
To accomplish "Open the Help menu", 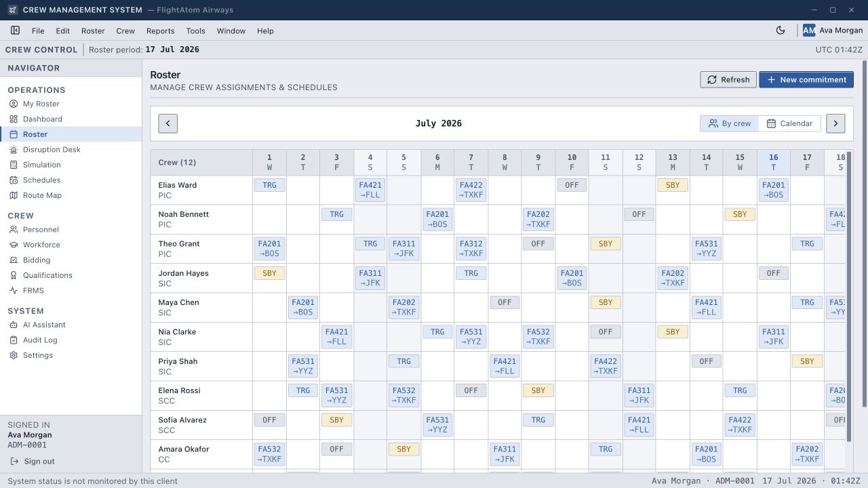I will pos(266,30).
